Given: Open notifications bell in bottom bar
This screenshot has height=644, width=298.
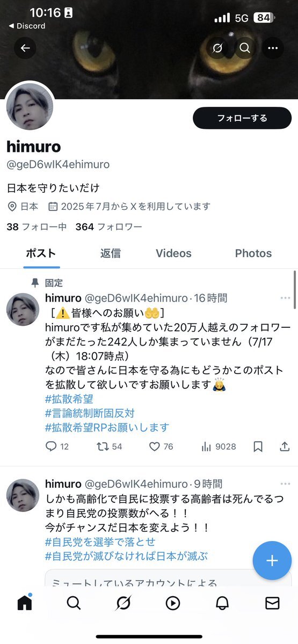Looking at the screenshot, I should pos(222,603).
